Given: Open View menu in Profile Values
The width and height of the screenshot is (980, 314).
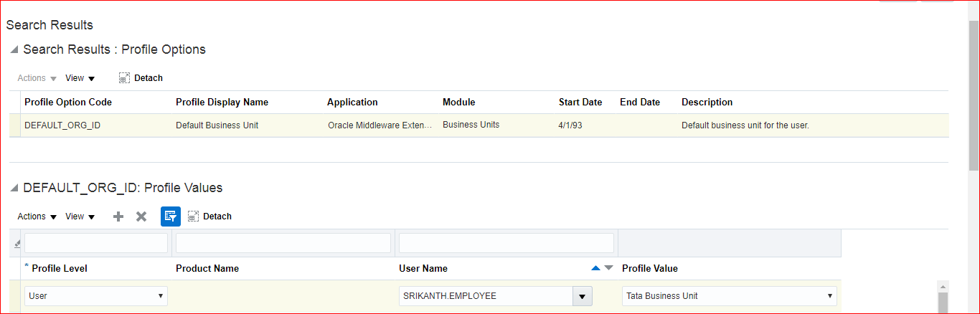Looking at the screenshot, I should (80, 217).
